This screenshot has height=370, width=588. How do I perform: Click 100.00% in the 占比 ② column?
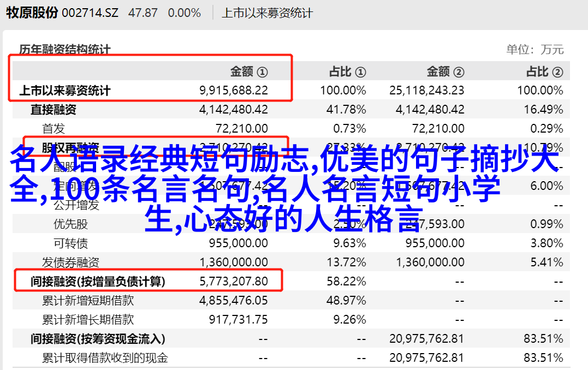pos(540,91)
